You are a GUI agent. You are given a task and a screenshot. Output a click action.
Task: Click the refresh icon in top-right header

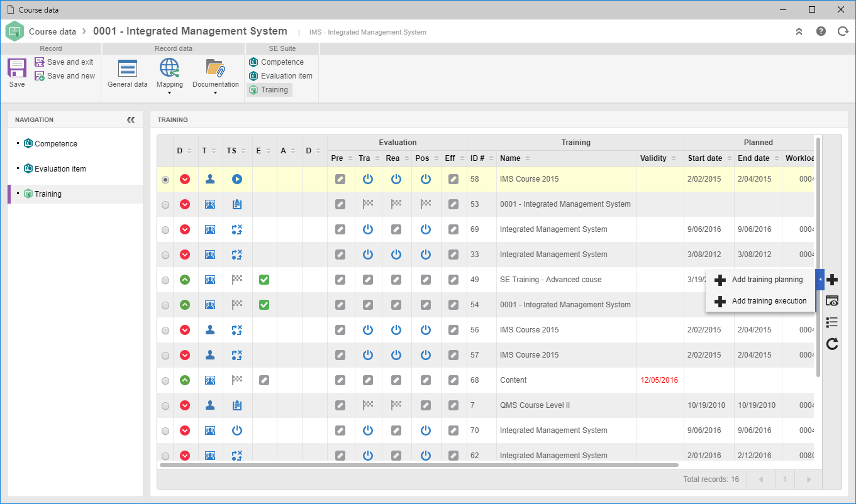(843, 31)
